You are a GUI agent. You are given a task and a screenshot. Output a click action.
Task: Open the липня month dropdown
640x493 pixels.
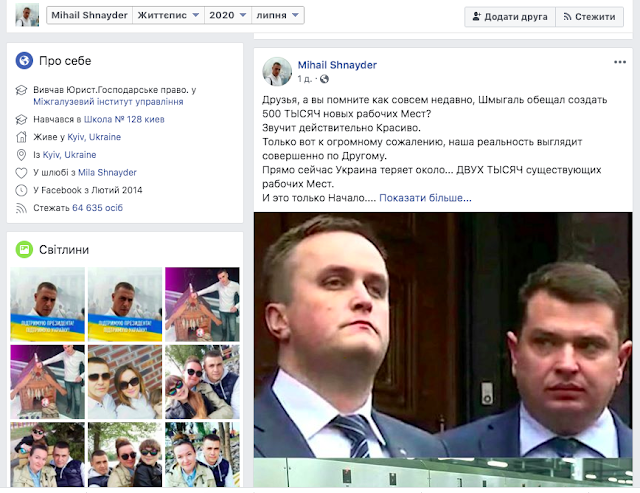click(278, 15)
